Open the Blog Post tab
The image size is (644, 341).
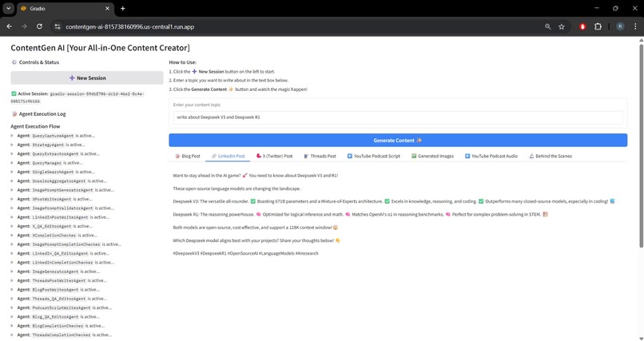(187, 156)
